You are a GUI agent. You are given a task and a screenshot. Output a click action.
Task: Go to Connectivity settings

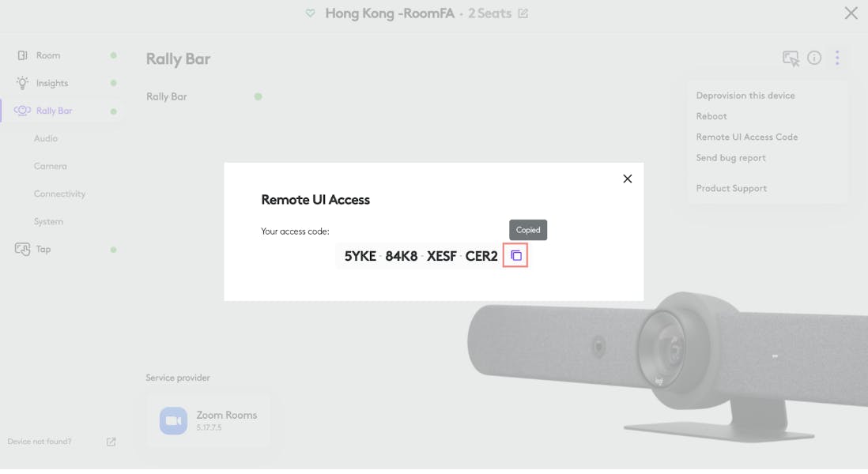point(60,194)
